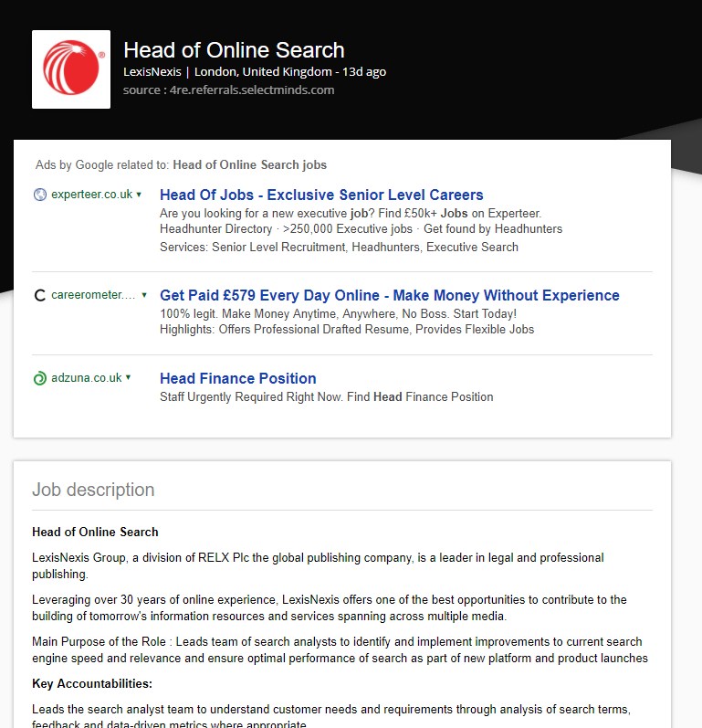Click the LexisNexis company logo
702x728 pixels.
pyautogui.click(x=71, y=69)
